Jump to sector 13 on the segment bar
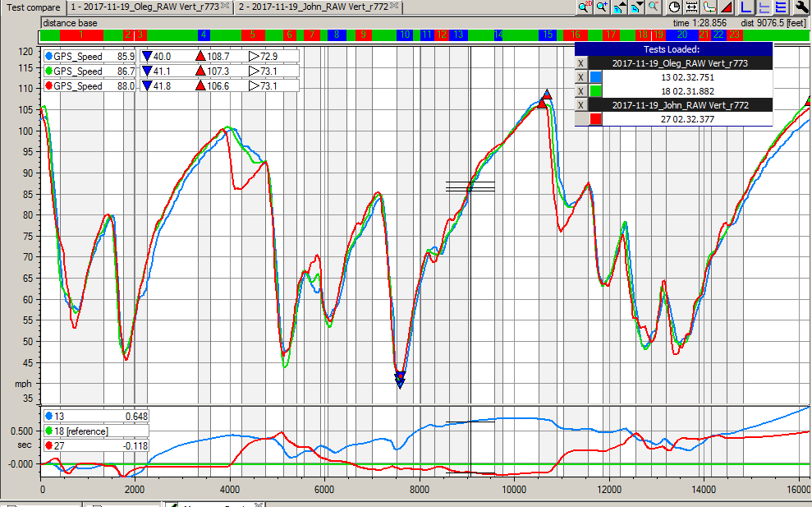 coord(458,35)
